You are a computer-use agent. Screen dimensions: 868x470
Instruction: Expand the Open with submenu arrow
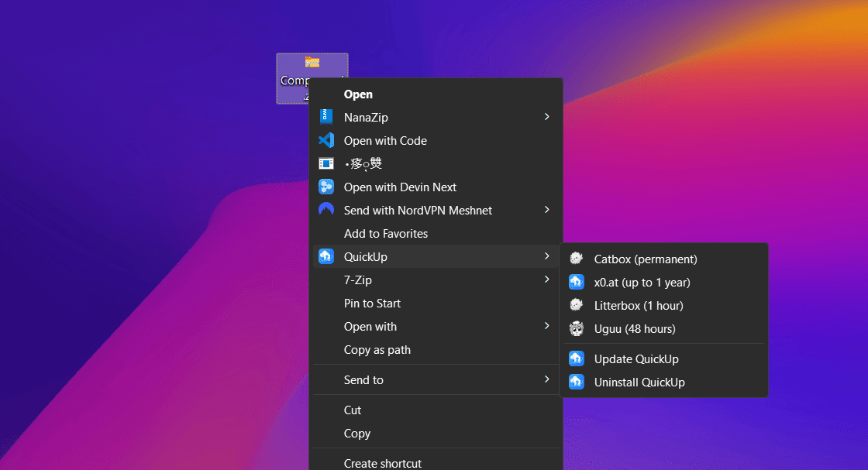[546, 326]
